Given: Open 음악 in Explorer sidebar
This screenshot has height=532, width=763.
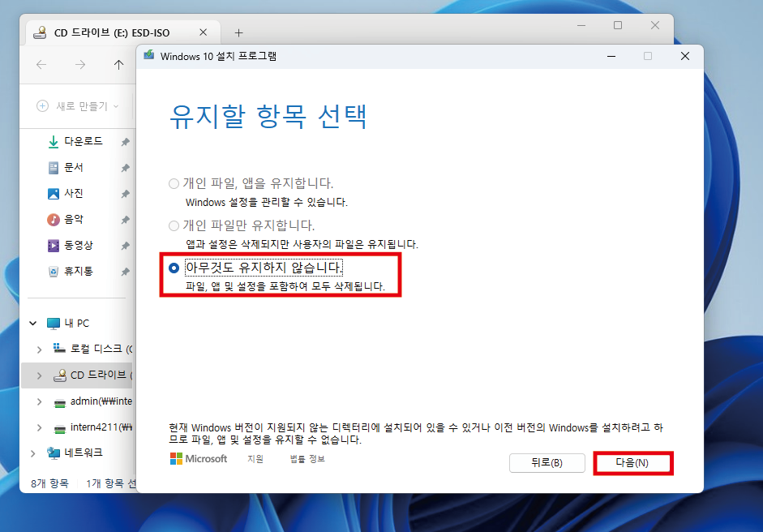Looking at the screenshot, I should [x=74, y=219].
